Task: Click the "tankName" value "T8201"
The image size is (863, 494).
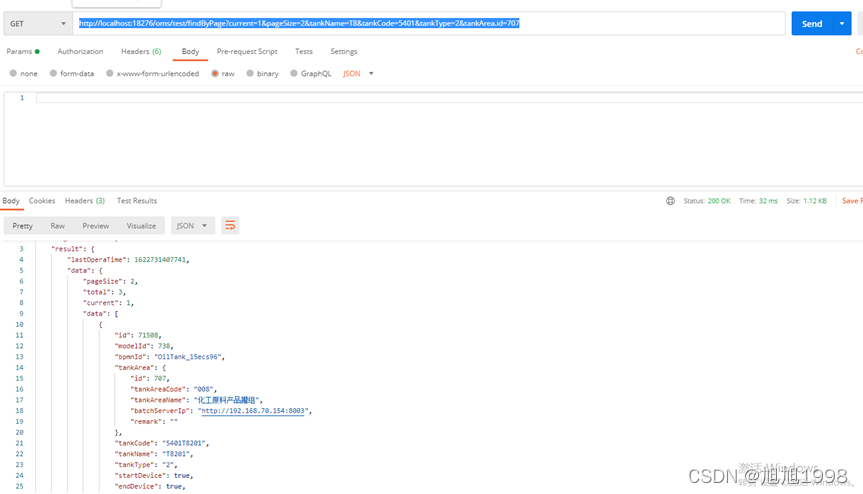Action: (x=176, y=454)
